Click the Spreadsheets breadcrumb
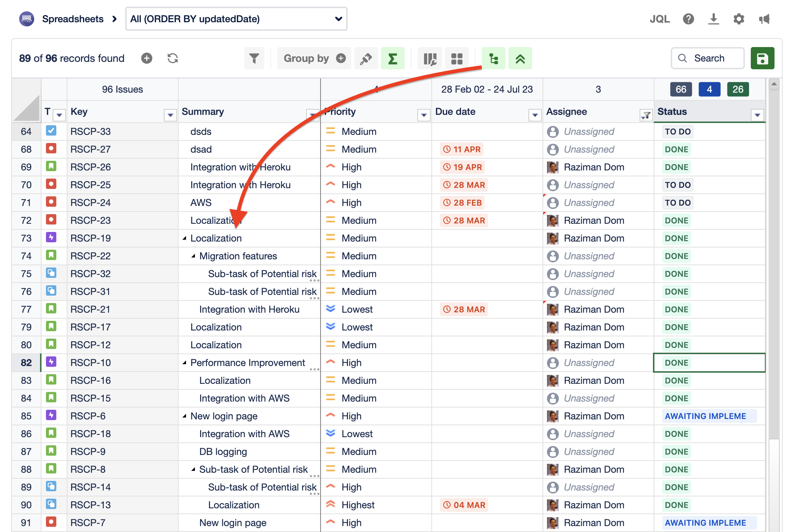 click(73, 19)
